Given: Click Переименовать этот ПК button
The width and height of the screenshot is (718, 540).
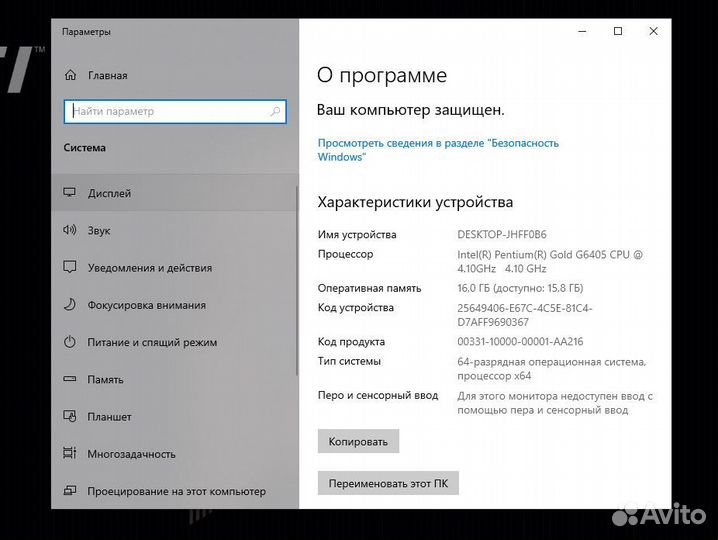Looking at the screenshot, I should [388, 483].
